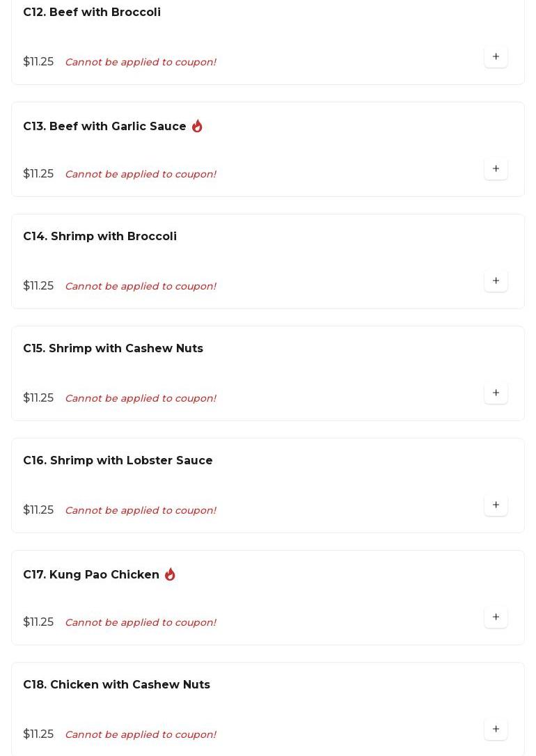The width and height of the screenshot is (536, 756).
Task: Select the C17. Kung Pao Chicken title
Action: point(91,575)
